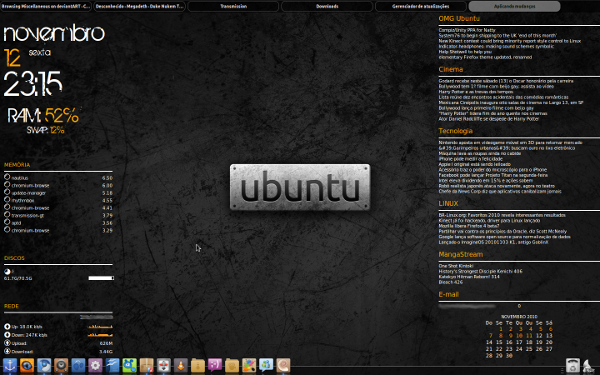The width and height of the screenshot is (600, 375).
Task: Launch the speaker music player dock icon
Action: 61,365
